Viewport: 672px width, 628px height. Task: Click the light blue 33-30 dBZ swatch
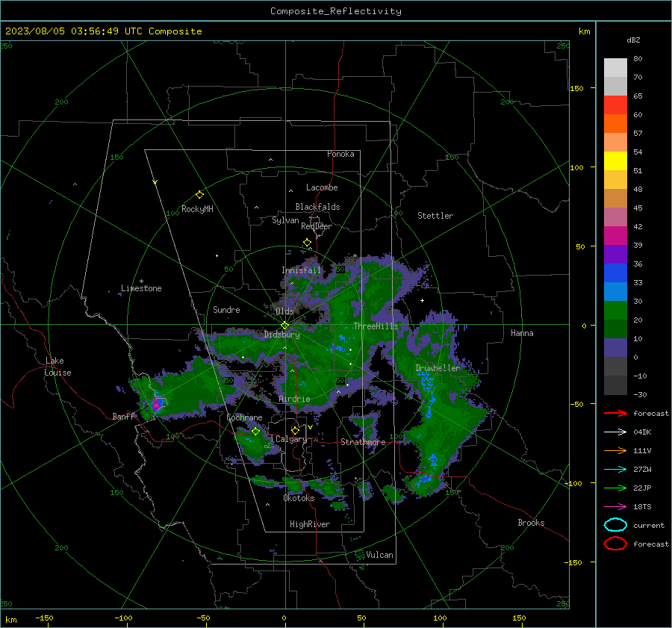point(615,291)
